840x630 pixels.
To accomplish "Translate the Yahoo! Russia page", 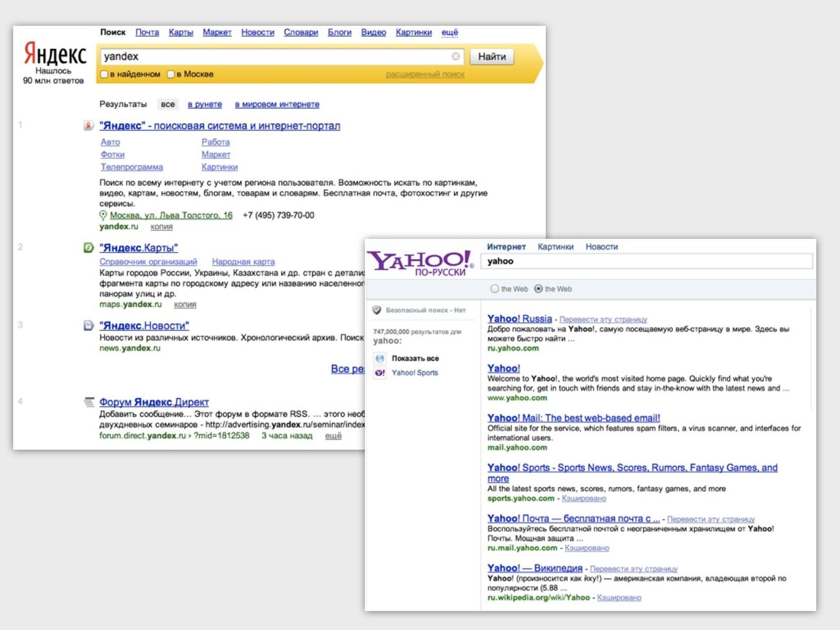I will tap(603, 319).
